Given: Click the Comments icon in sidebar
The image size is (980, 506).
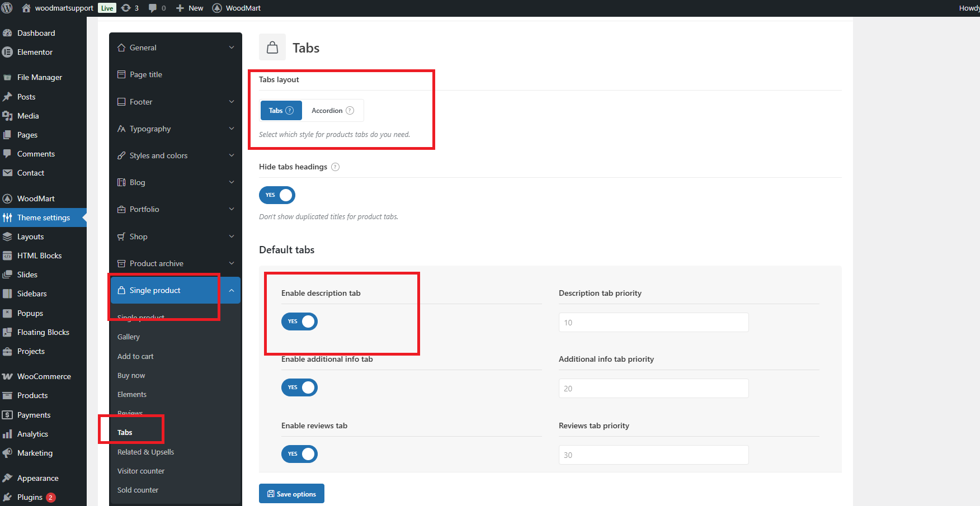Looking at the screenshot, I should coord(7,154).
